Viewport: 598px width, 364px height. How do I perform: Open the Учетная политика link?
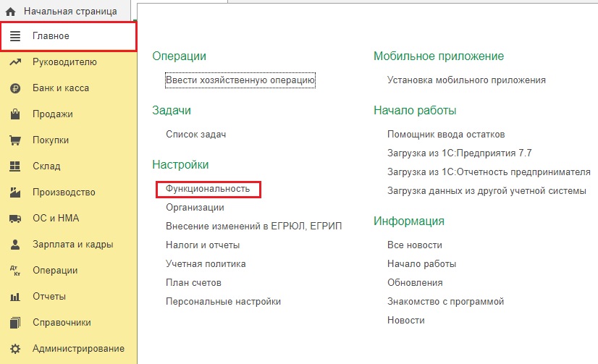[206, 264]
